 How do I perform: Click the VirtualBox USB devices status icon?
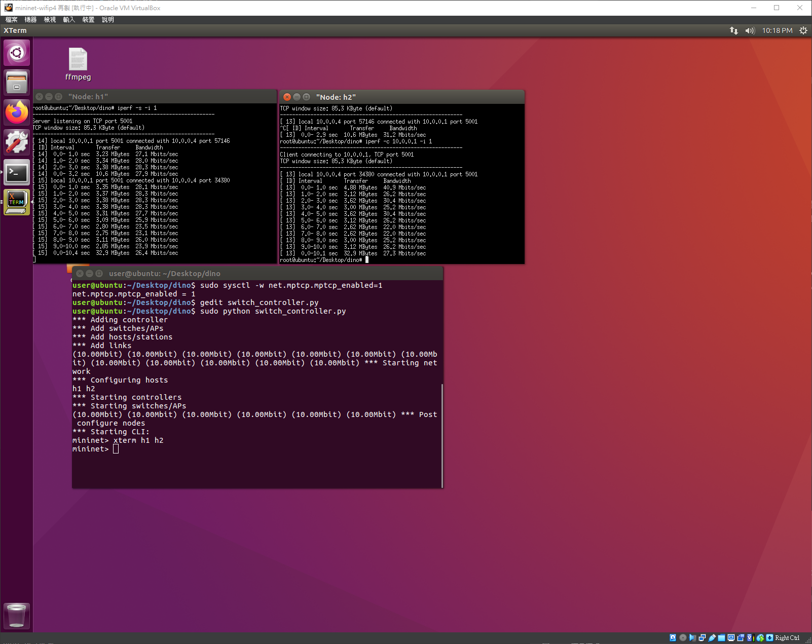point(712,638)
